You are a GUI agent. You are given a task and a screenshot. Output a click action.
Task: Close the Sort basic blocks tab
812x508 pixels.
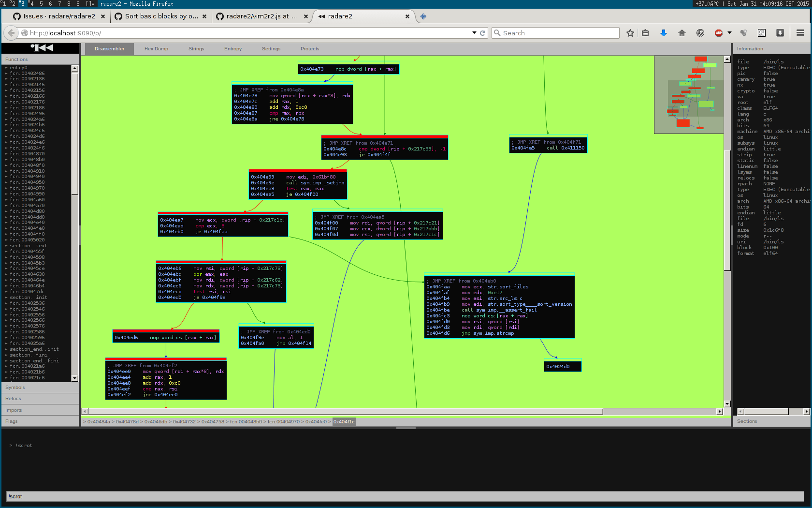coord(204,16)
